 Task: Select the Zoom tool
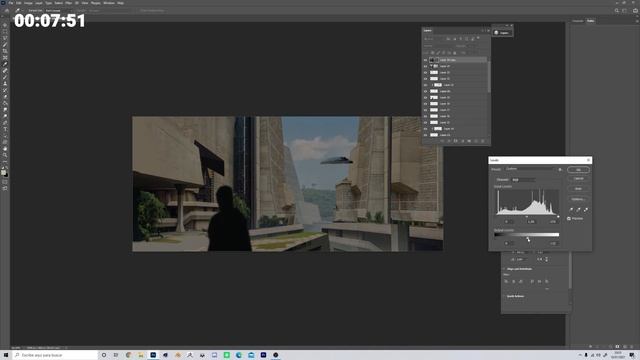pyautogui.click(x=5, y=155)
